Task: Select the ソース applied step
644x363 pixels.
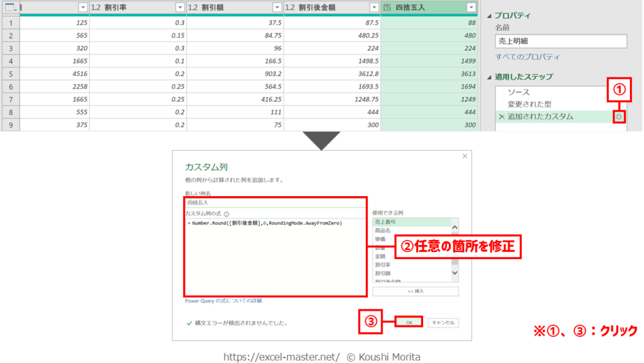Action: pyautogui.click(x=519, y=92)
